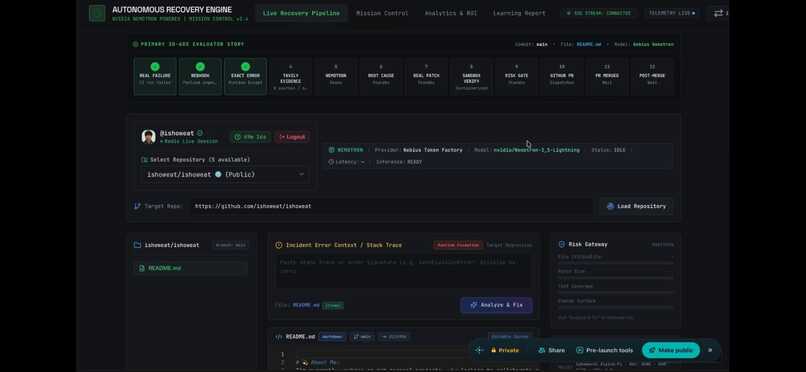The height and width of the screenshot is (372, 806).
Task: Click the red badge in Incident Error header
Action: tap(457, 245)
